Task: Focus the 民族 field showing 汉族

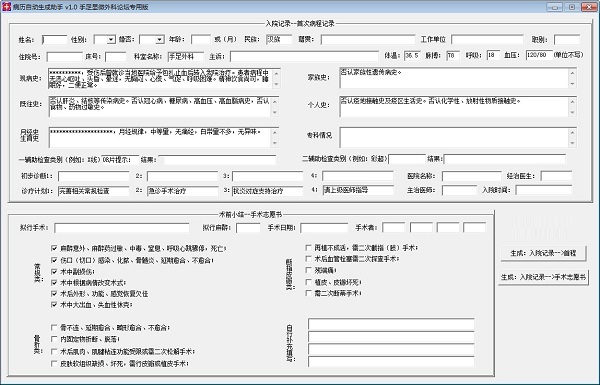Action: click(279, 39)
